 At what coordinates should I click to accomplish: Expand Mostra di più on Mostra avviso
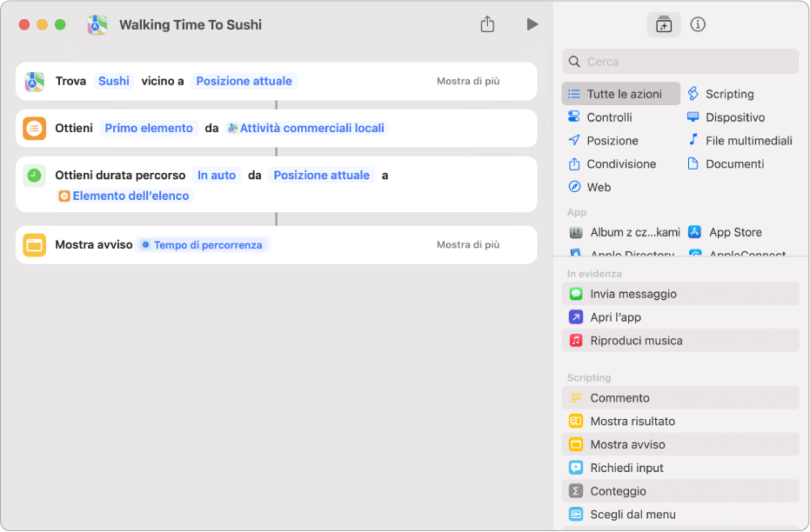click(x=468, y=245)
